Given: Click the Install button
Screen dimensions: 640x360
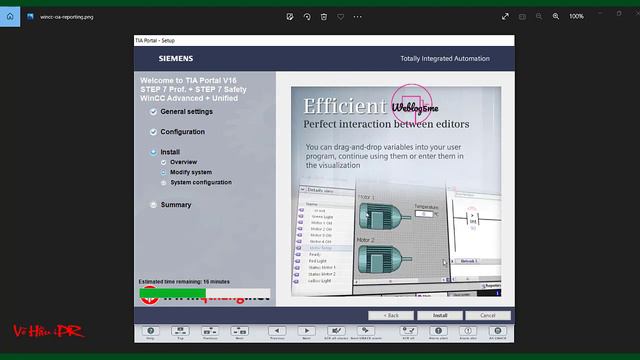Looking at the screenshot, I should 440,316.
